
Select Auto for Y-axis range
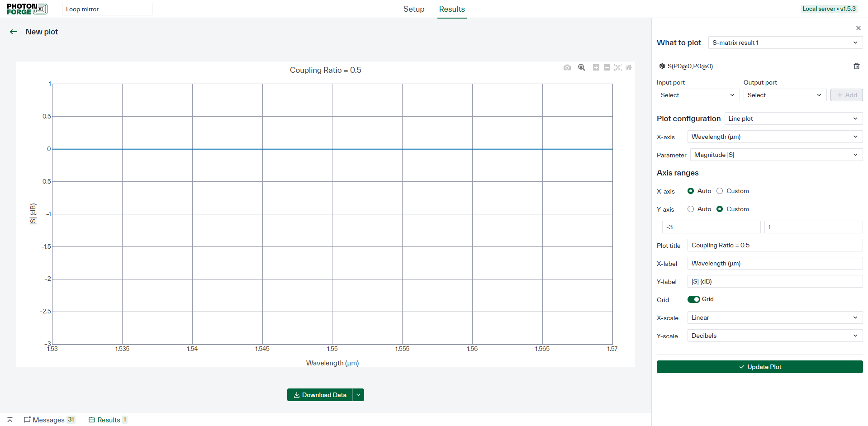pyautogui.click(x=691, y=209)
